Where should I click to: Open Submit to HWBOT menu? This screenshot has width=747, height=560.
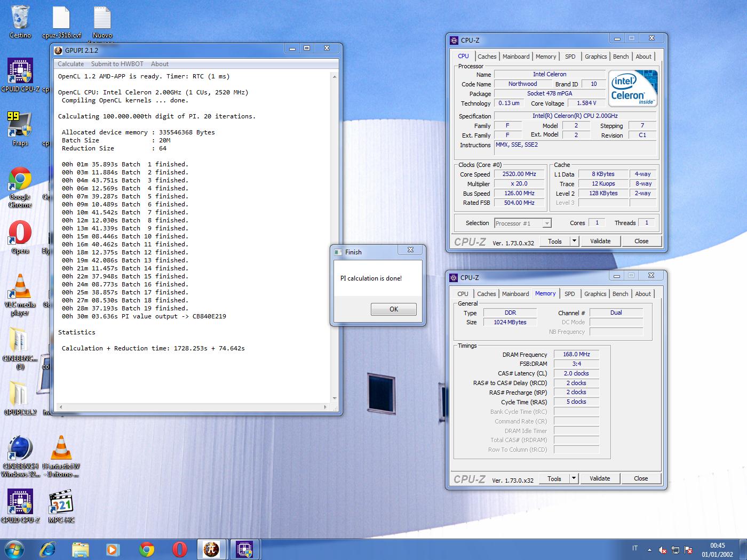tap(117, 63)
